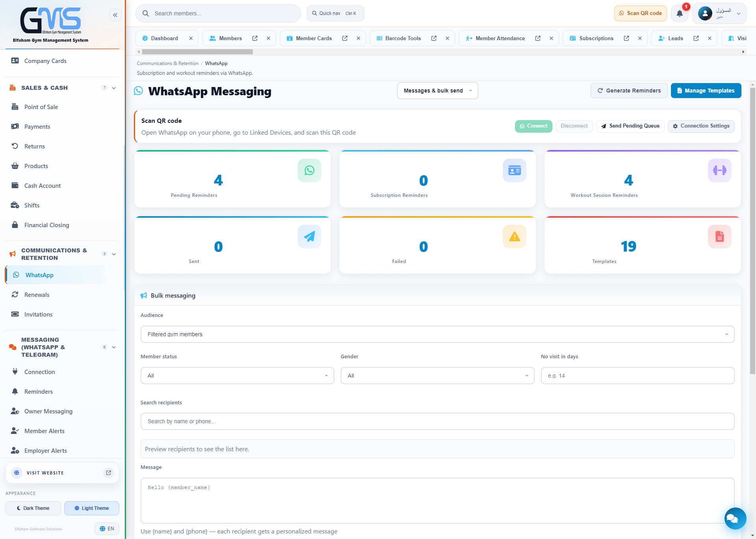Open Quick nav search
Image resolution: width=756 pixels, height=539 pixels.
tap(335, 13)
